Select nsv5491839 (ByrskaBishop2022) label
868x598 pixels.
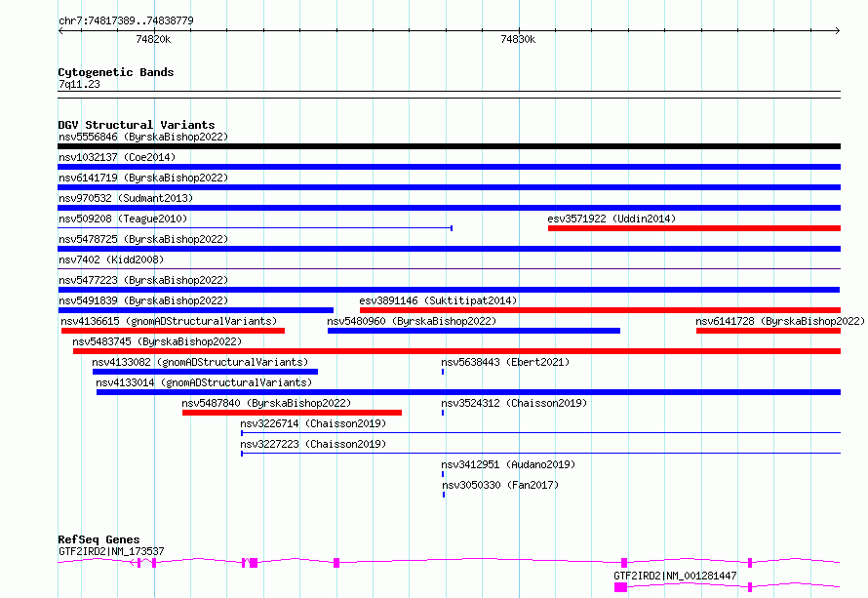pos(143,300)
